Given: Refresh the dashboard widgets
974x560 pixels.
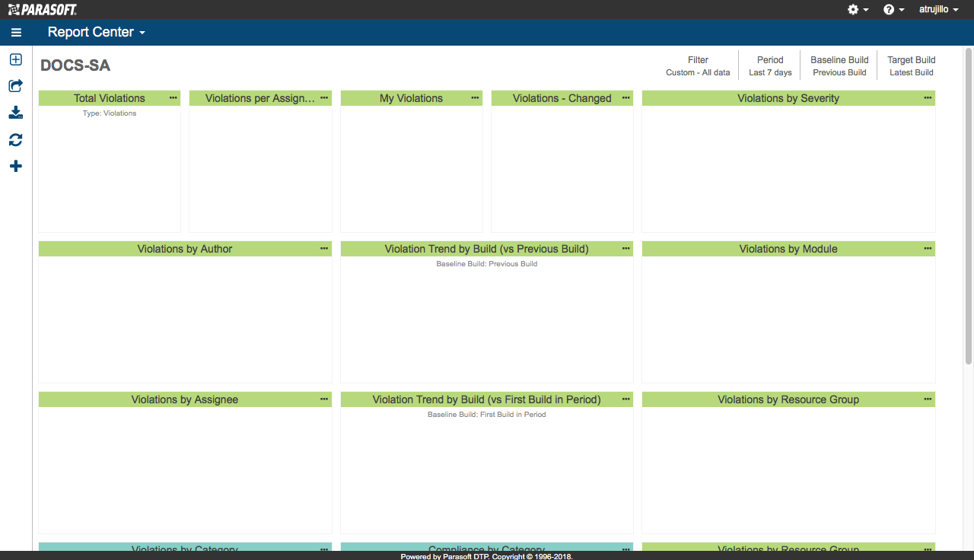Looking at the screenshot, I should (16, 140).
